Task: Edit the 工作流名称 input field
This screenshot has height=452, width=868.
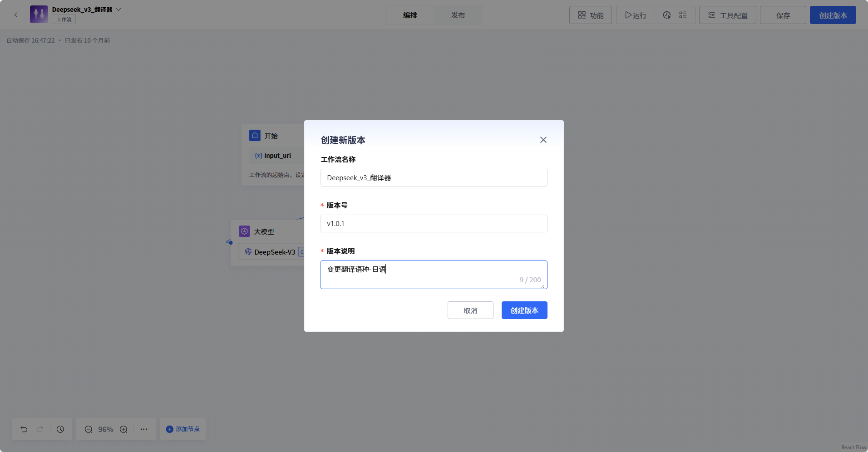Action: point(434,177)
